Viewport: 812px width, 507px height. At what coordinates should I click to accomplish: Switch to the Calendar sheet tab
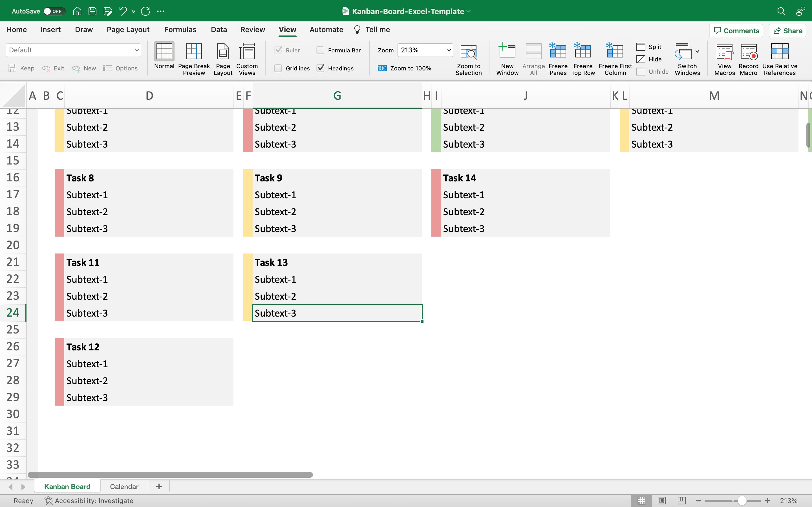pyautogui.click(x=124, y=486)
